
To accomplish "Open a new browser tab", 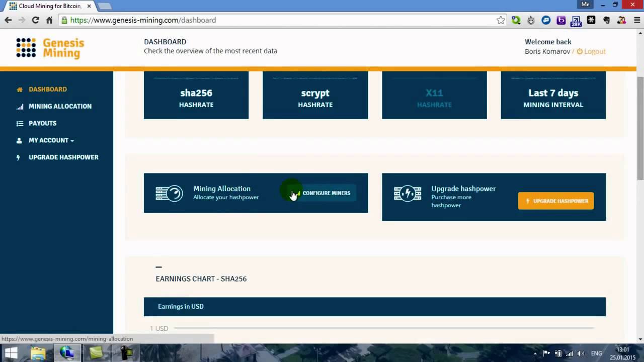I will (104, 6).
